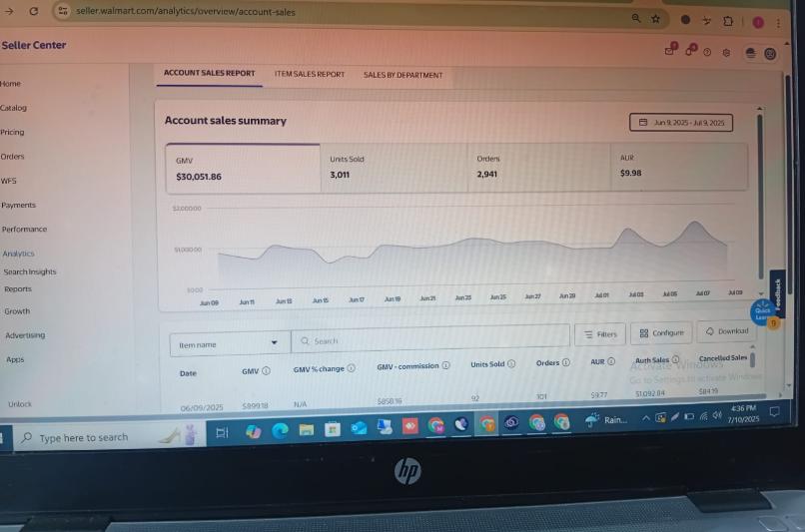Open the notifications bell icon
Viewport: 805px width, 532px height.
click(689, 51)
